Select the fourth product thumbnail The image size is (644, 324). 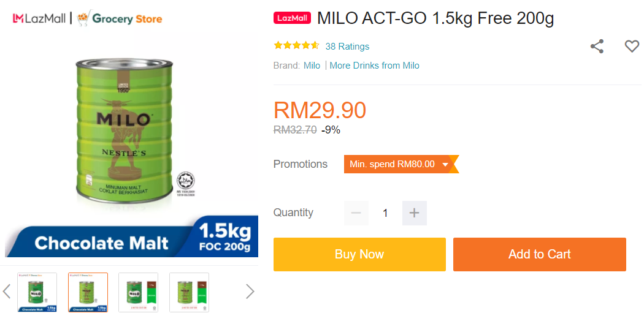[x=189, y=292]
